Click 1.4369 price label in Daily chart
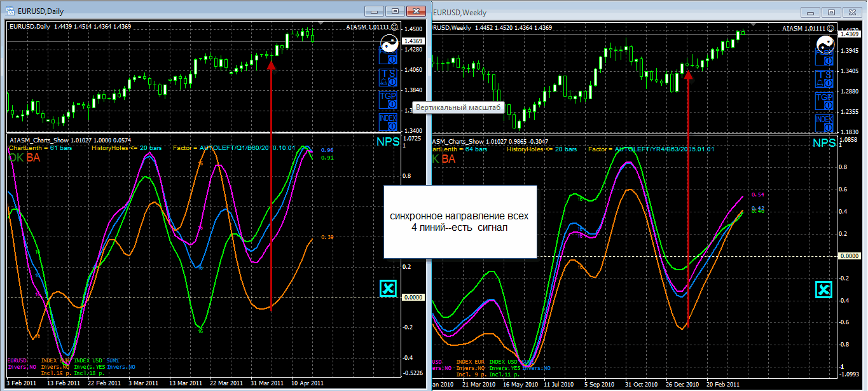Image resolution: width=868 pixels, height=391 pixels. 414,41
